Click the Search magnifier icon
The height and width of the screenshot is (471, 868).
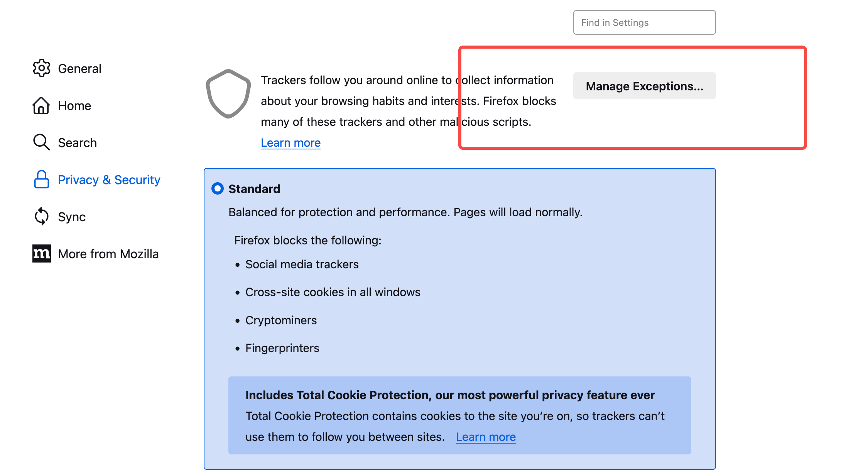click(41, 142)
